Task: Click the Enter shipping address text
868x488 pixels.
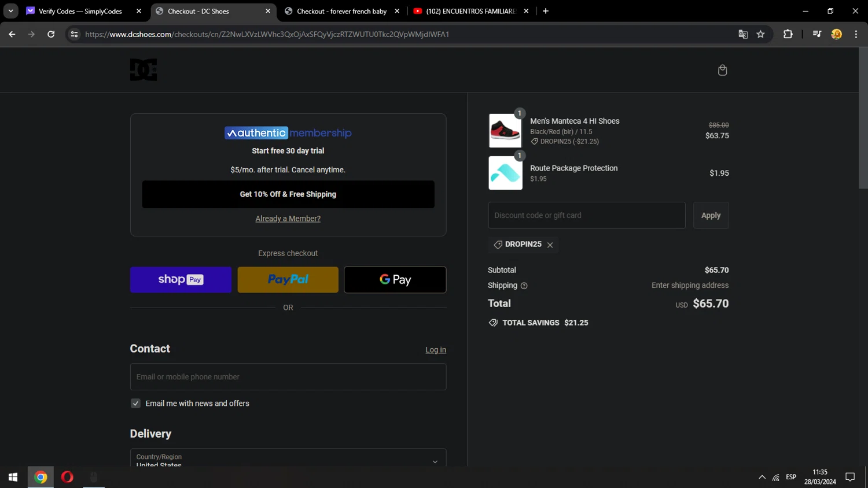Action: [x=690, y=286]
